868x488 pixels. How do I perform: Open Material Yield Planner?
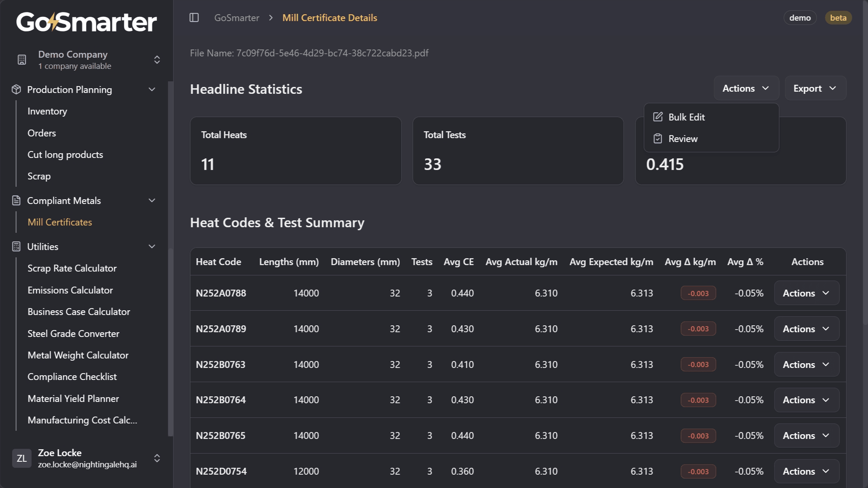coord(73,398)
